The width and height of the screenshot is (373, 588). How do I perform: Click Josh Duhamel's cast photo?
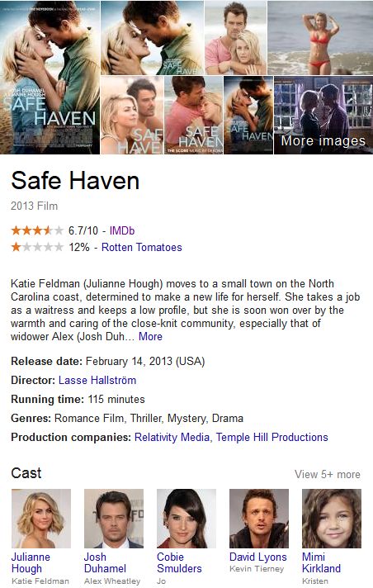click(x=114, y=519)
